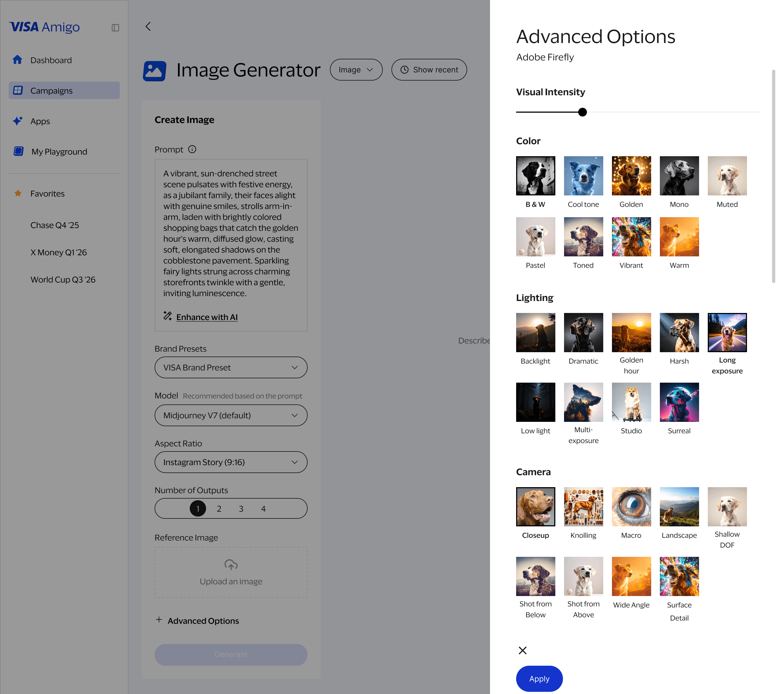
Task: Click the Visual Intensity slider handle
Action: click(582, 112)
